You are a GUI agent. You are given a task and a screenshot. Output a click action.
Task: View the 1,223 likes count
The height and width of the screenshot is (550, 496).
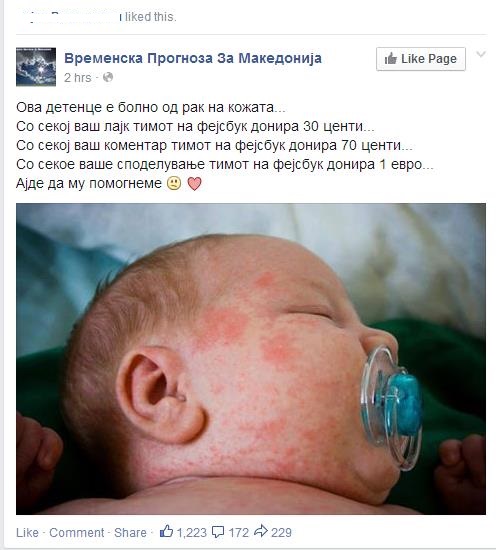[192, 533]
